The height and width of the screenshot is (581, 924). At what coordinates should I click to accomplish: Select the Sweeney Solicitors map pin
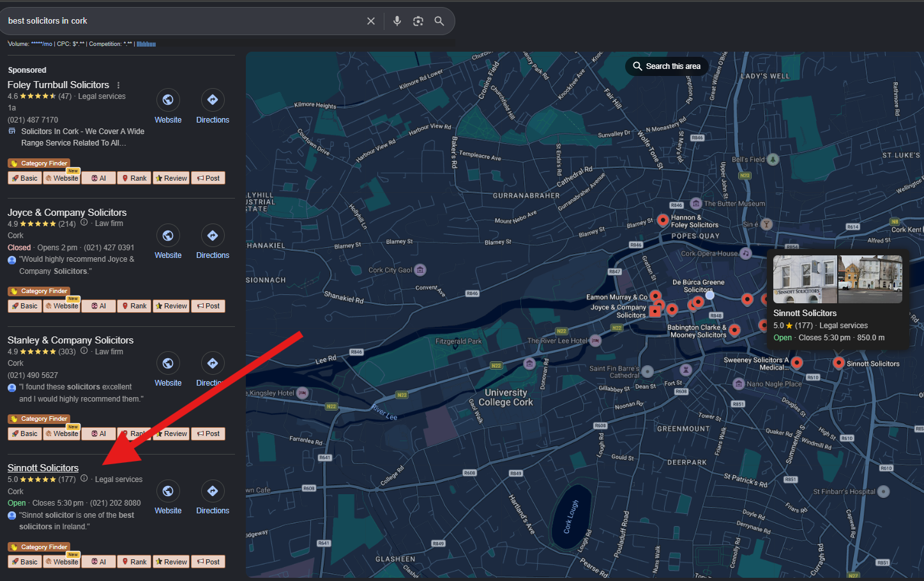[797, 363]
